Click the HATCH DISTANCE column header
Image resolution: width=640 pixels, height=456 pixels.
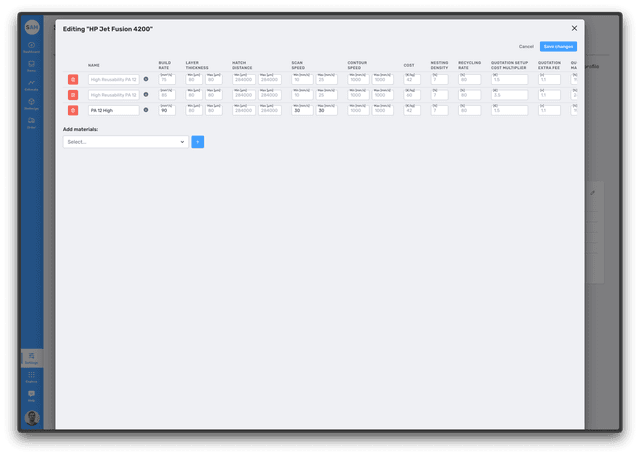[x=242, y=65]
